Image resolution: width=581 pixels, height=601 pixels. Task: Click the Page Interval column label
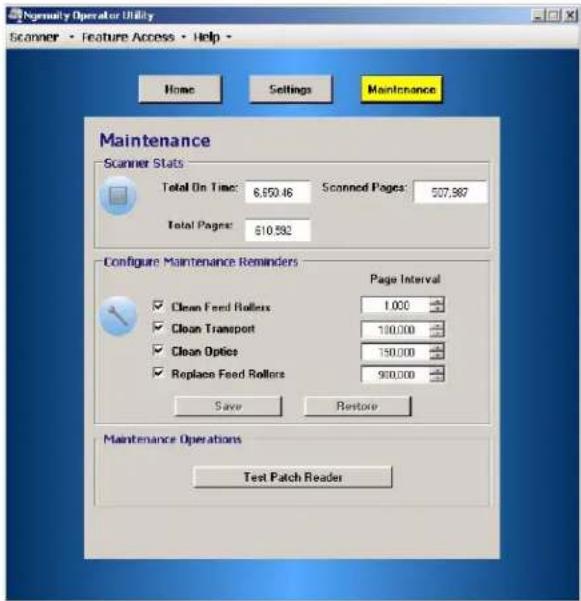pos(405,279)
